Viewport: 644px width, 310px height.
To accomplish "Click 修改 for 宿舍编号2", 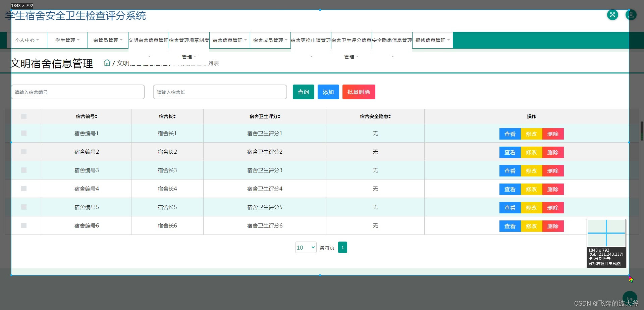I will point(532,152).
